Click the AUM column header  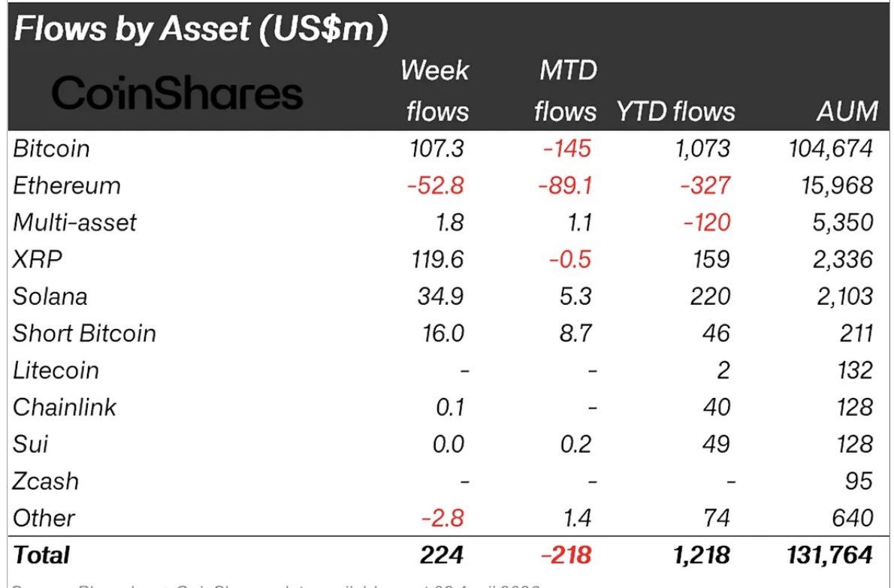coord(846,112)
